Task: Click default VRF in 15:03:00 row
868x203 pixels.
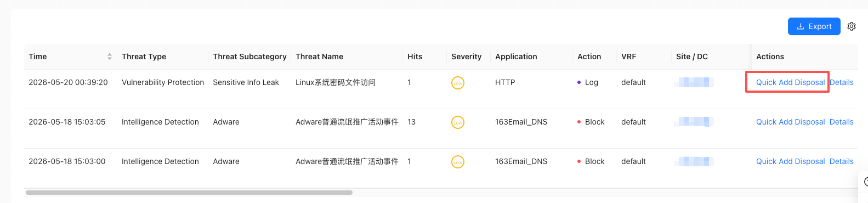Action: coord(633,161)
